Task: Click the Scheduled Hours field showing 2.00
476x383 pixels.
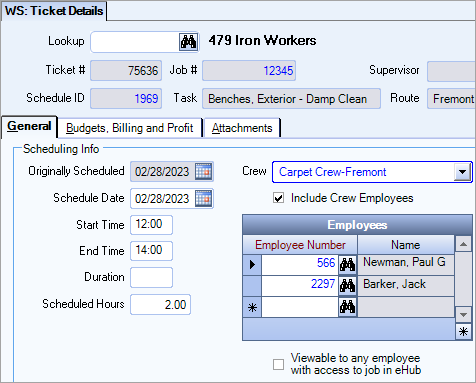Action: coord(160,304)
